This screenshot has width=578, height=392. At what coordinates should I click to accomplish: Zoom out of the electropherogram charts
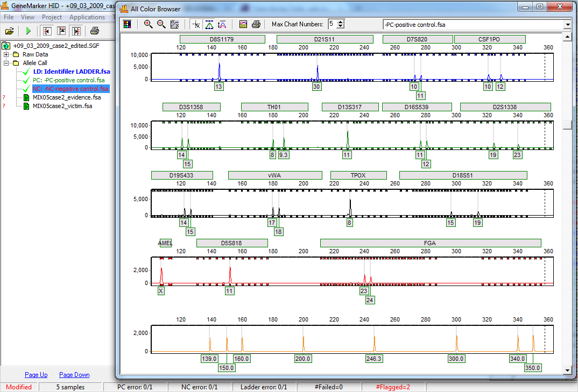pyautogui.click(x=161, y=24)
